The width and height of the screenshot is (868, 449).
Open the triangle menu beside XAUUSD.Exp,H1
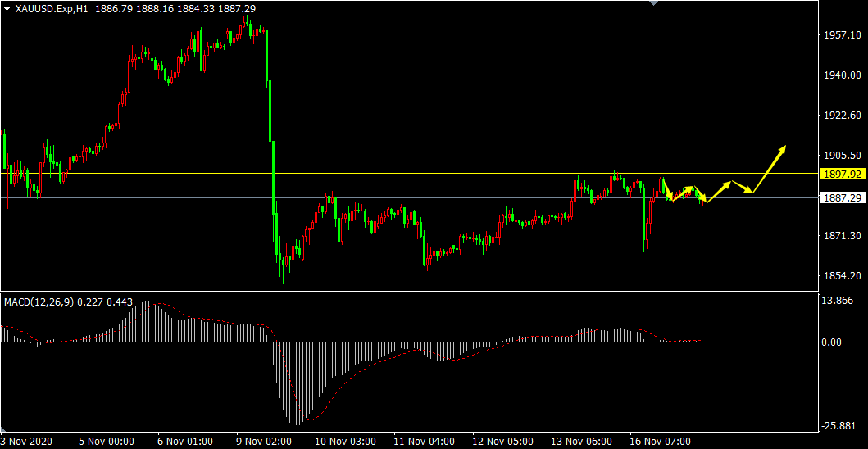tap(7, 9)
